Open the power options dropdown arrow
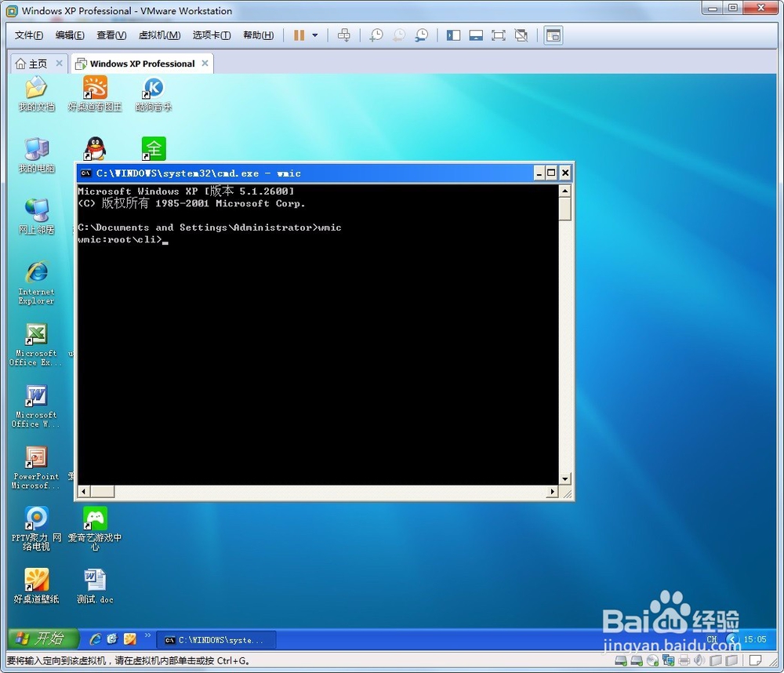Image resolution: width=784 pixels, height=673 pixels. point(315,35)
